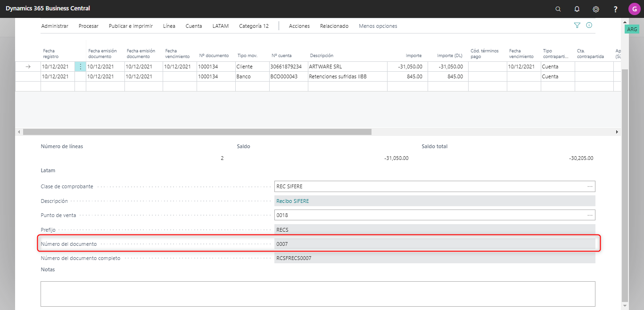Click the row selector arrow of first line
Viewport: 644px width, 310px height.
pos(28,67)
